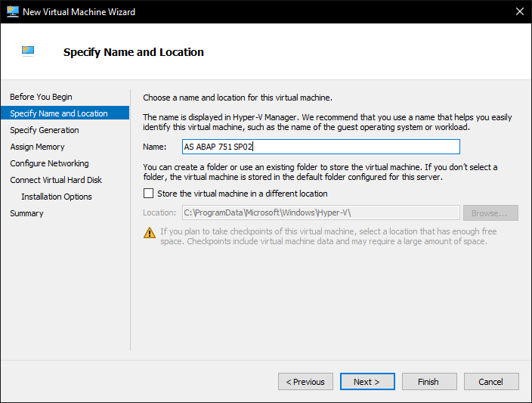Close the New Virtual Machine Wizard window

(518, 11)
